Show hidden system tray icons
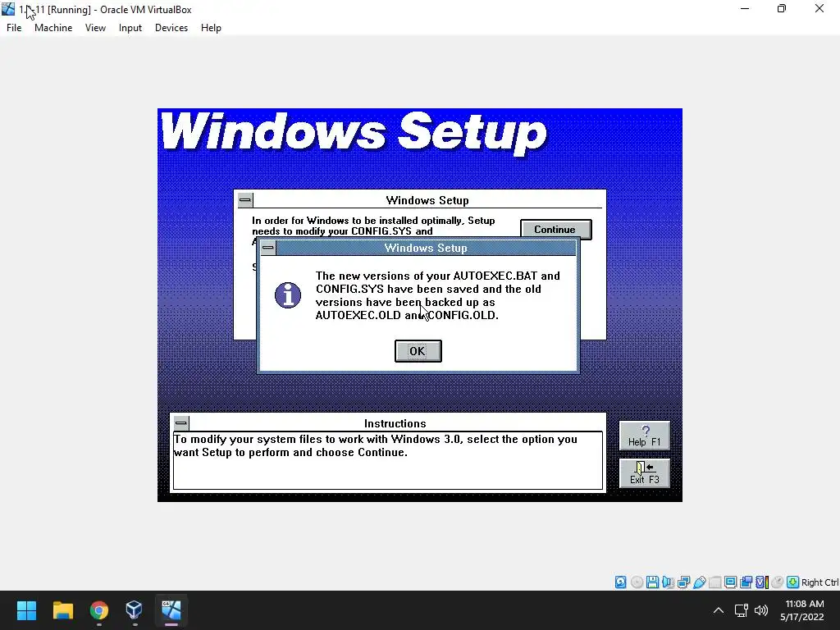Viewport: 840px width, 630px height. [x=719, y=610]
